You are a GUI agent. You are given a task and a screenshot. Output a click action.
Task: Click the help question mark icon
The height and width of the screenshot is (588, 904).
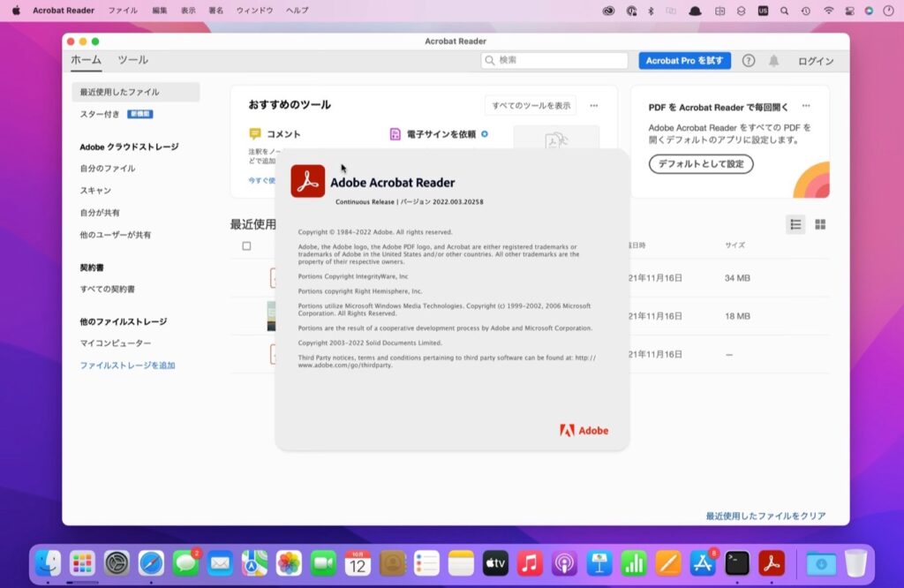[x=749, y=61]
